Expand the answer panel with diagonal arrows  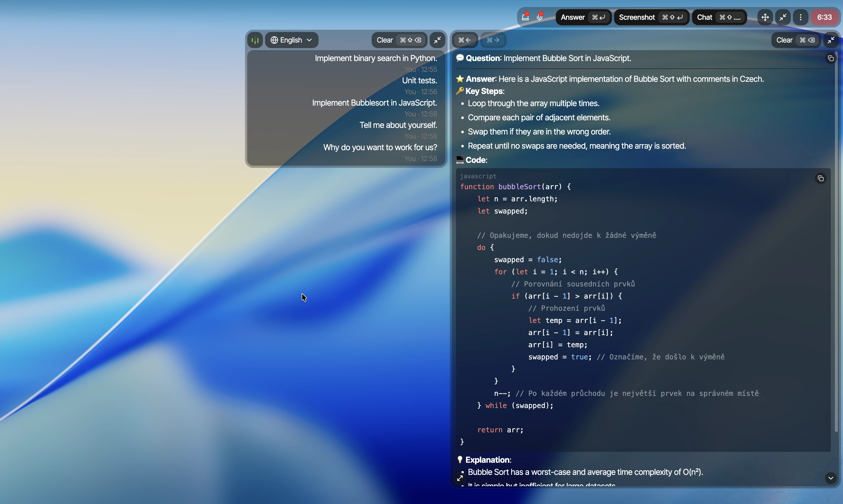(460, 478)
